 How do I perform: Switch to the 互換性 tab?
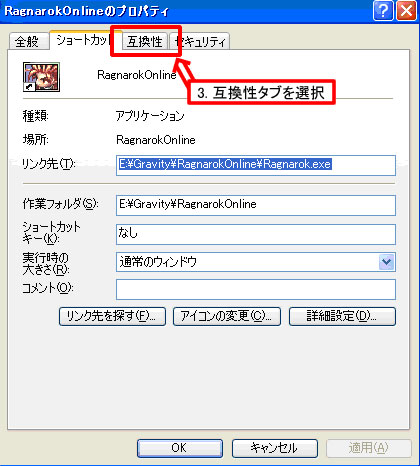point(145,41)
